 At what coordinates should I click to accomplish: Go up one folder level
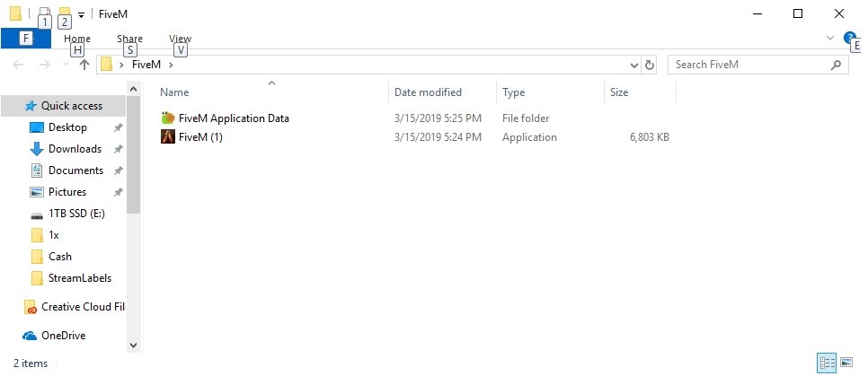[84, 65]
